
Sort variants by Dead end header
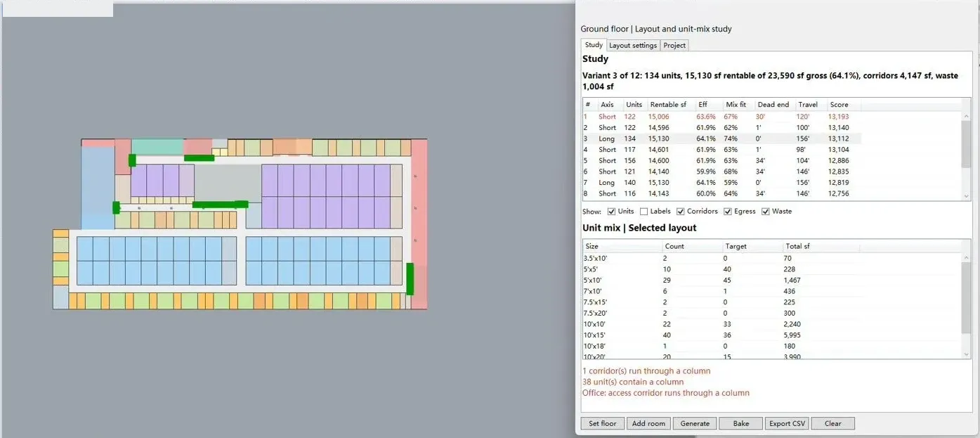[x=774, y=105]
